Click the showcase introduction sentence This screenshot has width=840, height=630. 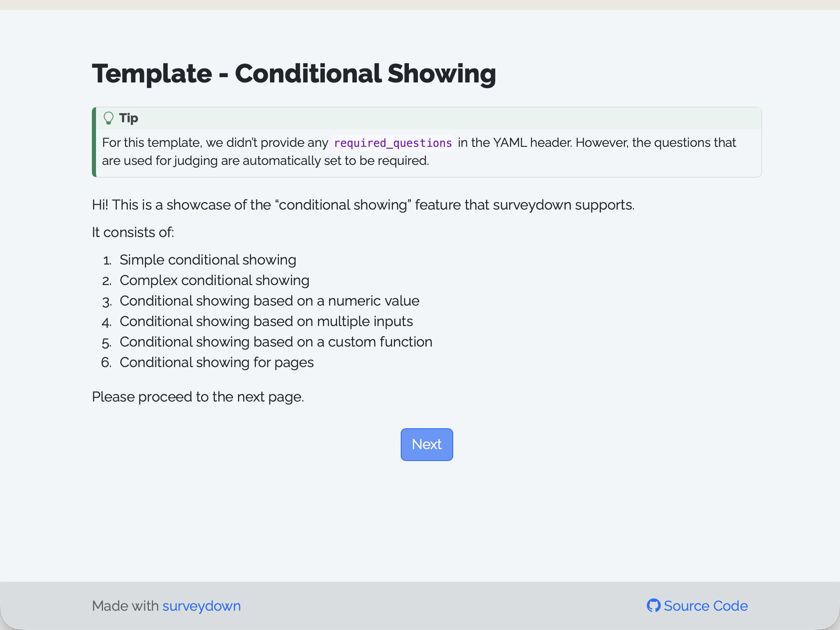tap(363, 205)
